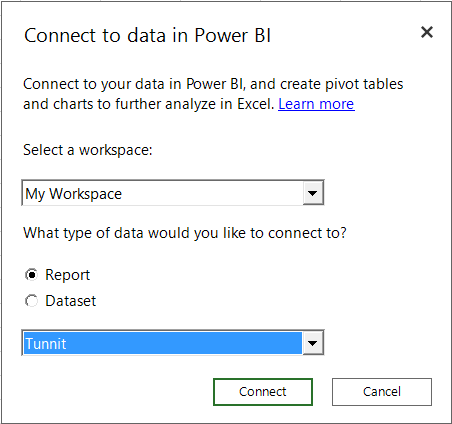
Task: Open the Learn more link
Action: (x=316, y=104)
